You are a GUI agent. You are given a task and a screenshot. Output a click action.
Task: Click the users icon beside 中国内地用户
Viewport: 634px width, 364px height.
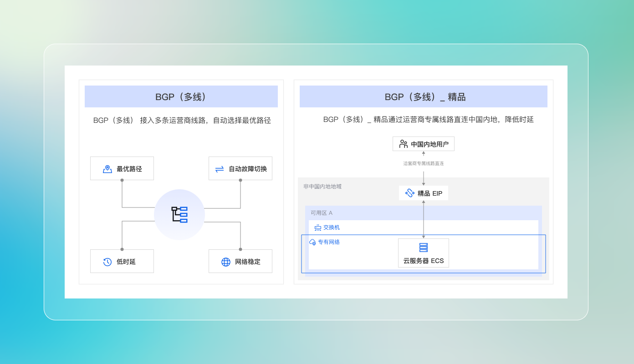coord(404,144)
